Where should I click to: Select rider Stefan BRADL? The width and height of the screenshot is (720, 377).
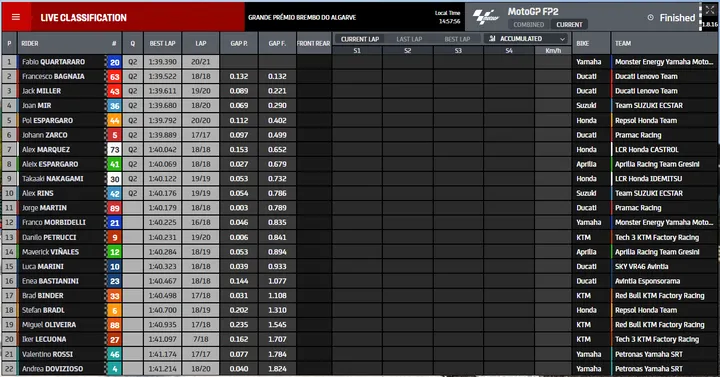(43, 310)
